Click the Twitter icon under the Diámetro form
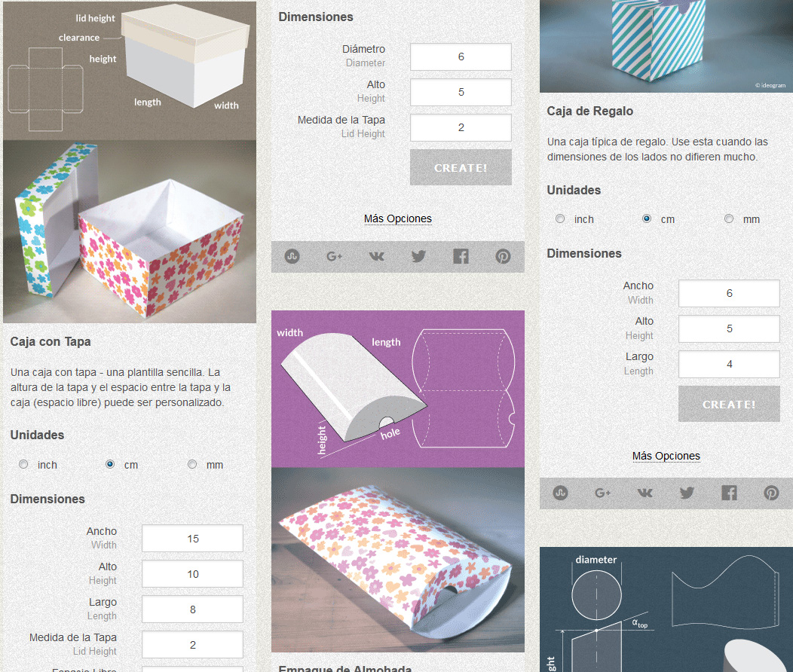 418,256
